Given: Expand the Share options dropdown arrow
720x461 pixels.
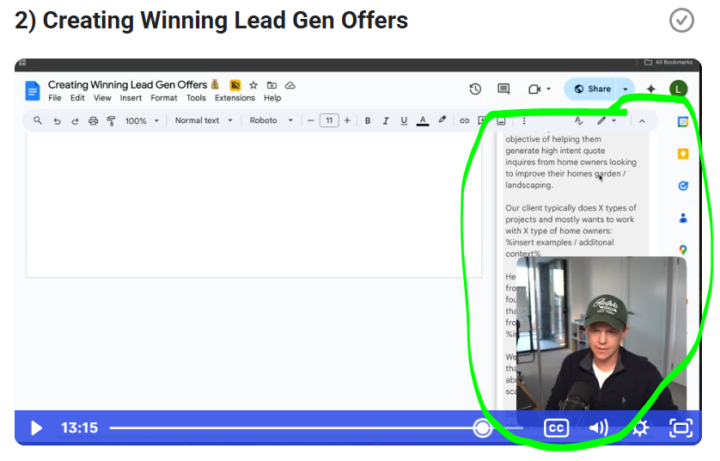Looking at the screenshot, I should (625, 89).
